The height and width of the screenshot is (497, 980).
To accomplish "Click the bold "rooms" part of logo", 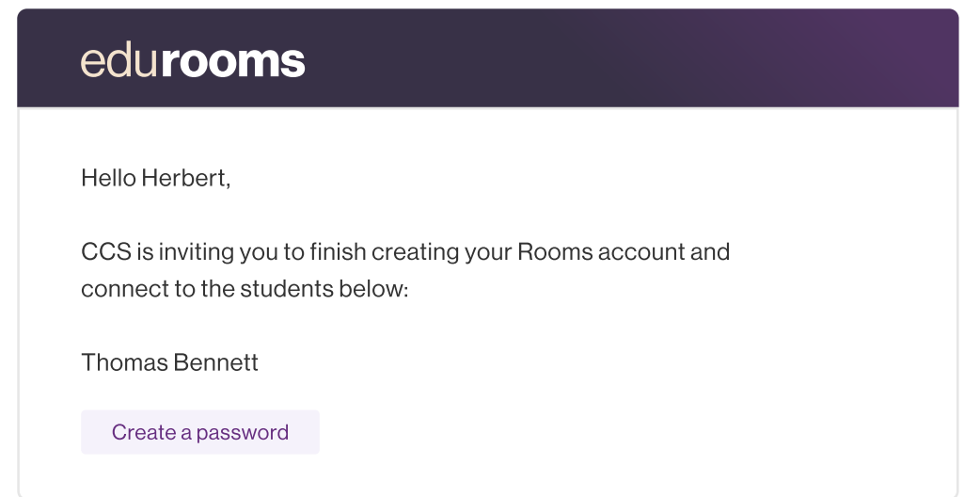I will tap(232, 61).
